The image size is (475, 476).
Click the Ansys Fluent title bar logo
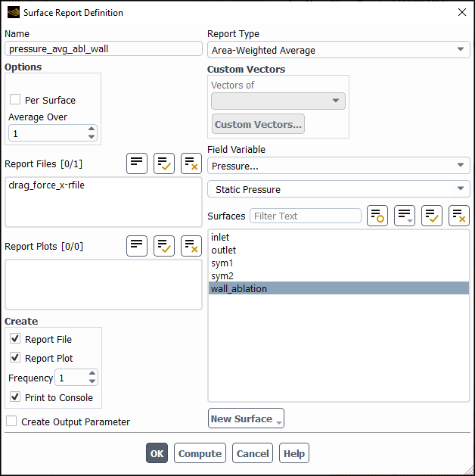[x=14, y=13]
